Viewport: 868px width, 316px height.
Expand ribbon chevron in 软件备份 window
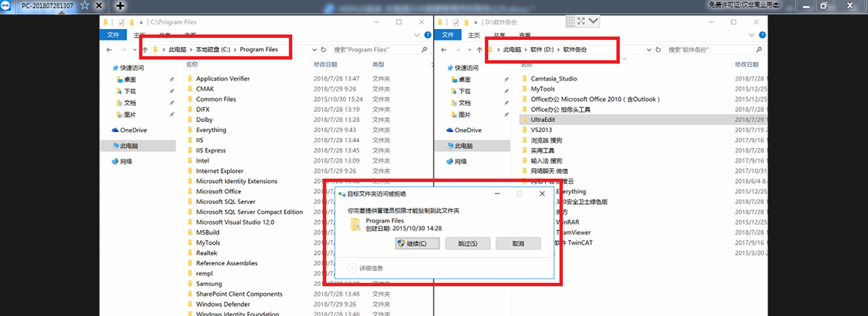point(753,35)
